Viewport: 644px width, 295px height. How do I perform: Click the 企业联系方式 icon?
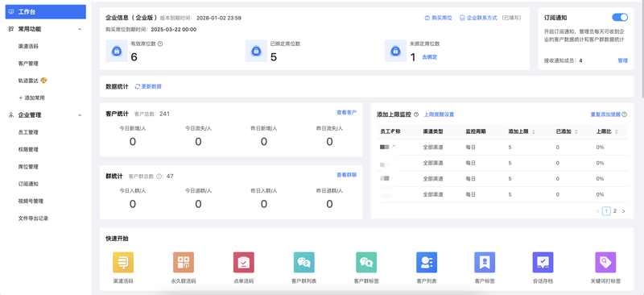tap(462, 18)
